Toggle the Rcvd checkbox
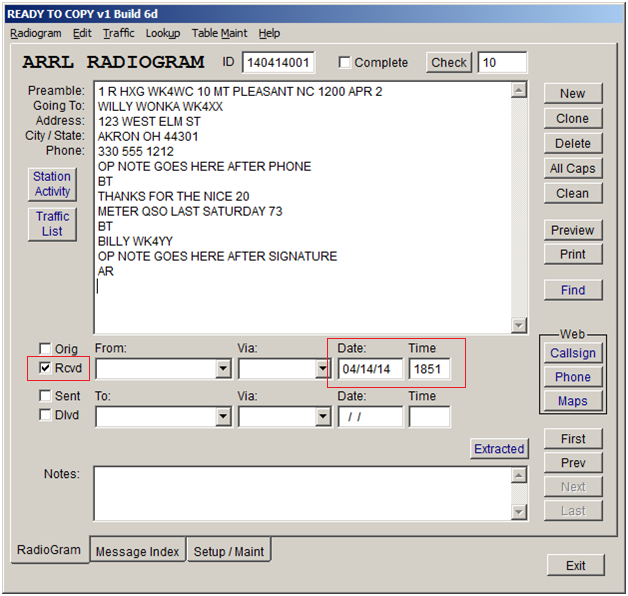The image size is (628, 596). coord(45,368)
